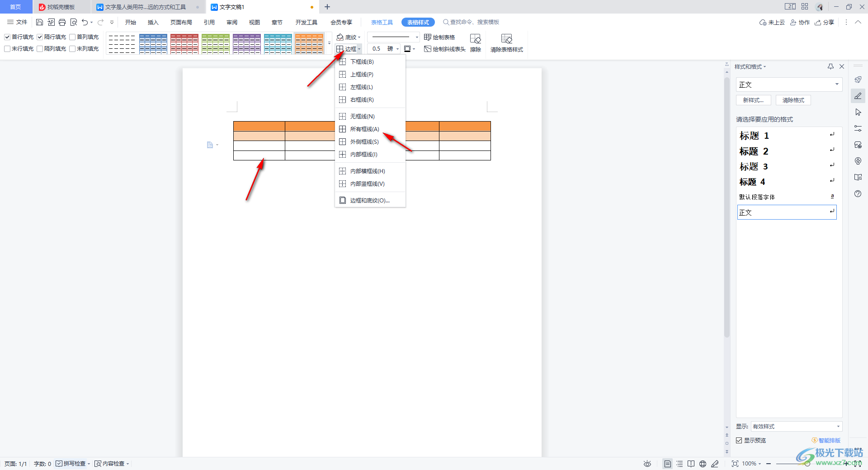Click the print preview icon
Screen dimensions: 868x470
click(x=73, y=22)
